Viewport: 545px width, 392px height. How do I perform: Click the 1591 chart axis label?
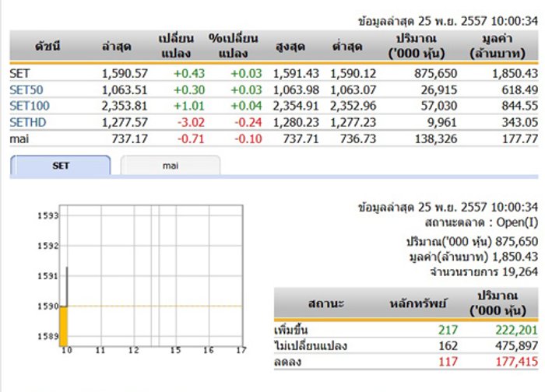click(x=48, y=276)
